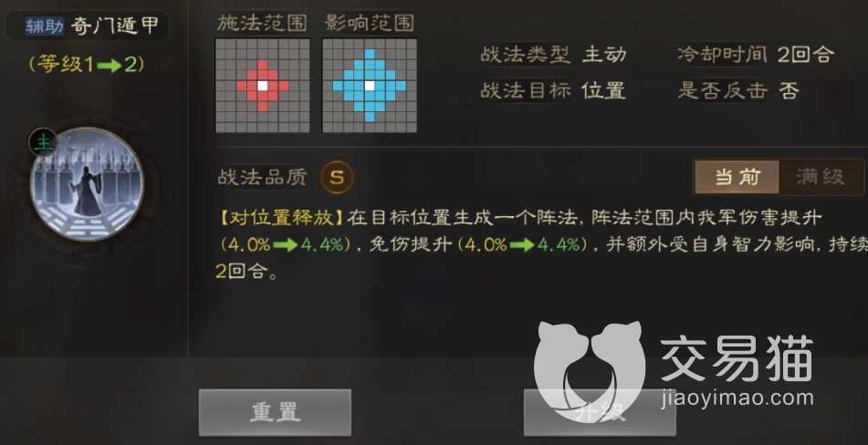Switch to the 当前 view
The width and height of the screenshot is (868, 445).
click(x=737, y=178)
